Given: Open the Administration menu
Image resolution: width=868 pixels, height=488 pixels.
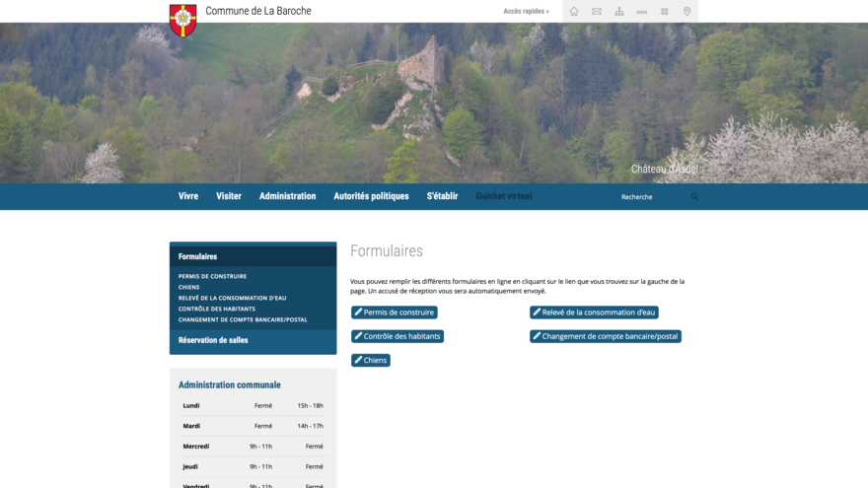Looking at the screenshot, I should click(x=287, y=196).
